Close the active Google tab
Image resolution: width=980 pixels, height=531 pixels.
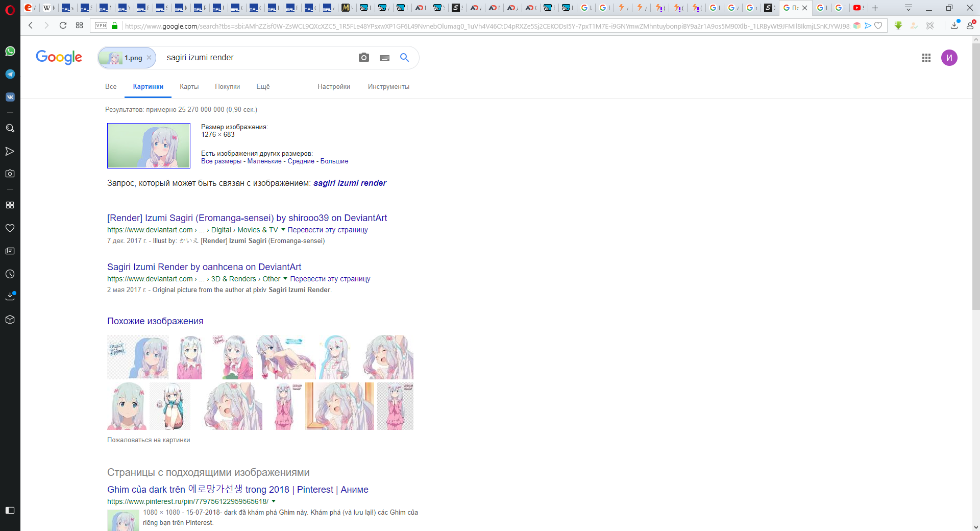pos(805,8)
